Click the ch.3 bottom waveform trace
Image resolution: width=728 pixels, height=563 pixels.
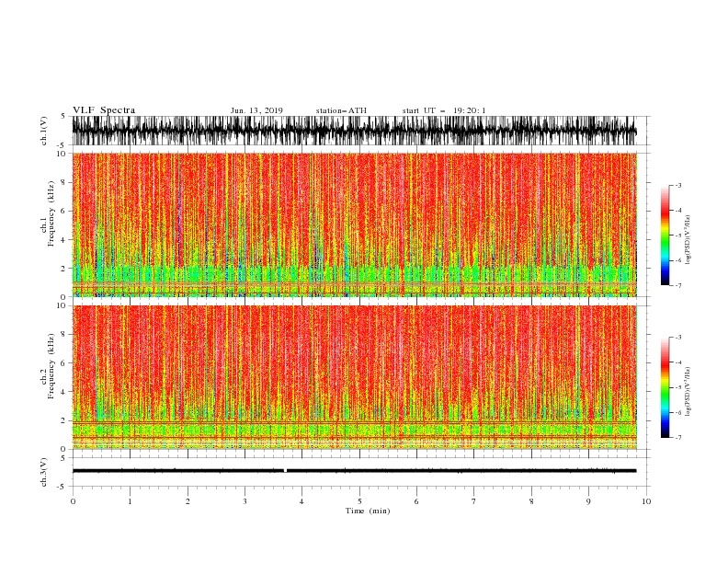coord(354,471)
